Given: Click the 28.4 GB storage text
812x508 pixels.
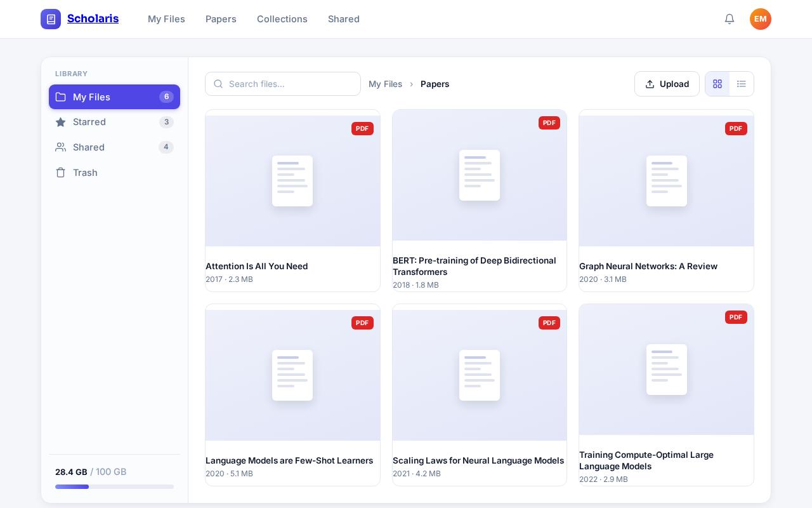Looking at the screenshot, I should pyautogui.click(x=71, y=472).
